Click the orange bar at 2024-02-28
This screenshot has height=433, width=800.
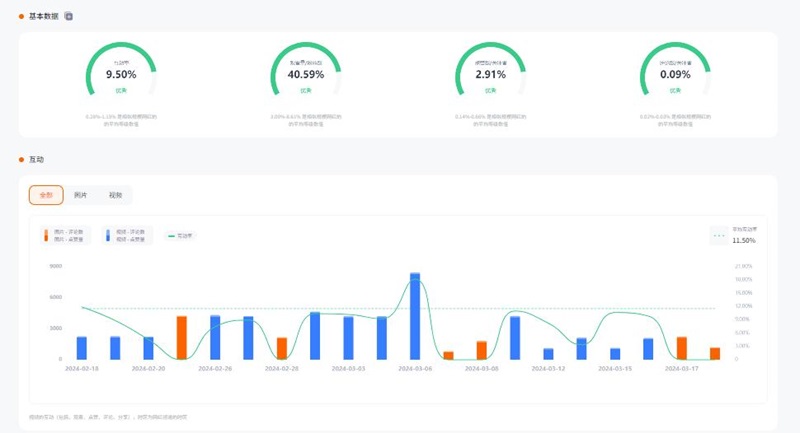[282, 348]
